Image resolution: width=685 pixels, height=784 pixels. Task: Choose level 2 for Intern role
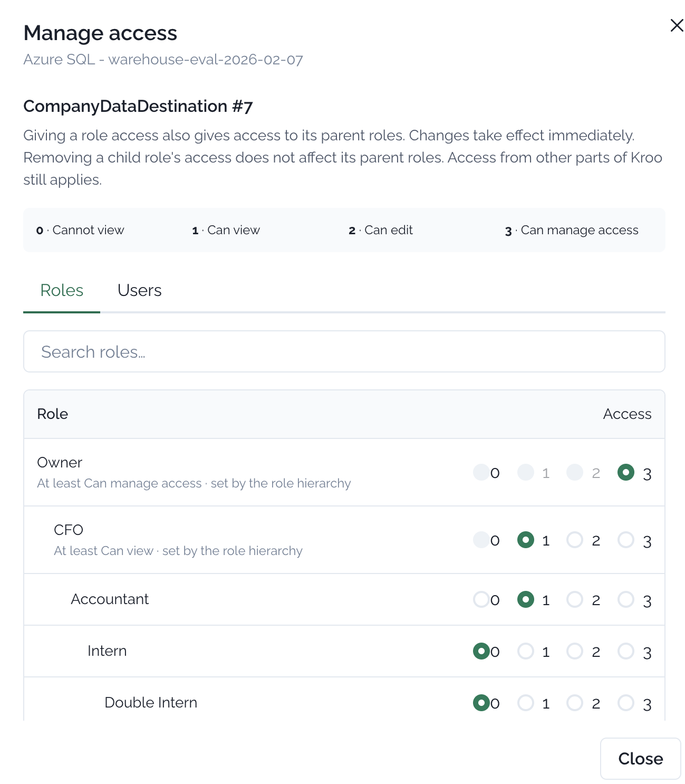tap(575, 651)
